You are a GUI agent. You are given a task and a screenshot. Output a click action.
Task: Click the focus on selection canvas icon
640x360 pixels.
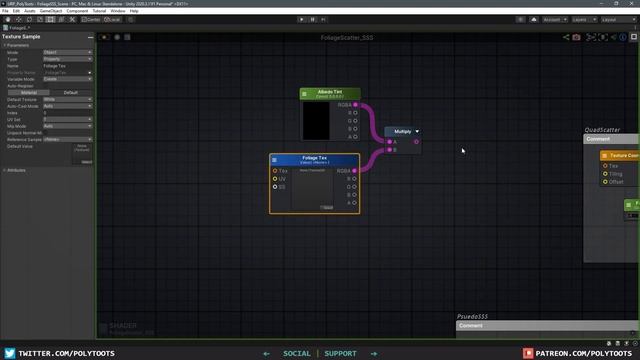602,37
